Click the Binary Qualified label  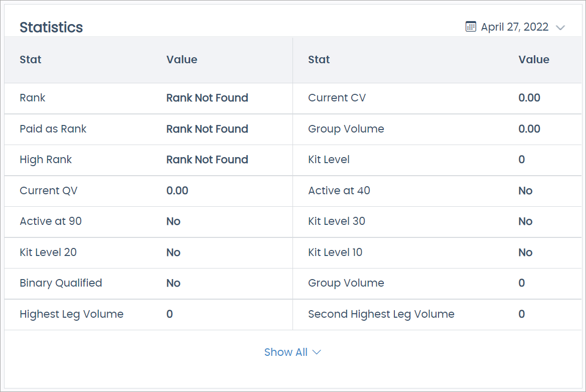tap(61, 283)
